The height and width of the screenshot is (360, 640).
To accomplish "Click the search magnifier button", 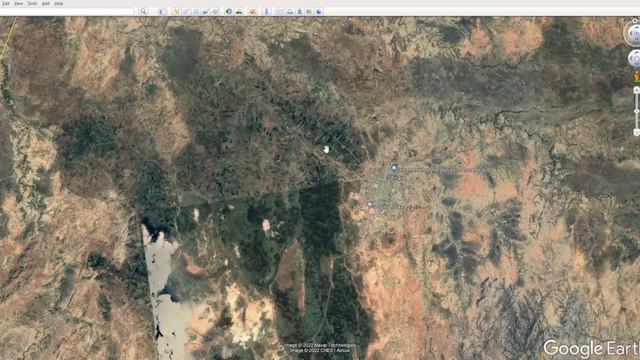I will coord(143,11).
